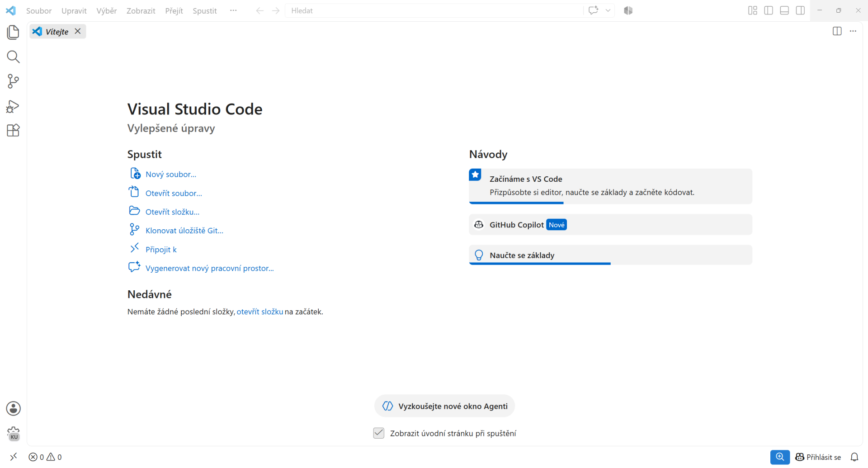The image size is (868, 468).
Task: Uncheck Zobrazit úvodní stránku při spuštění
Action: pos(379,433)
